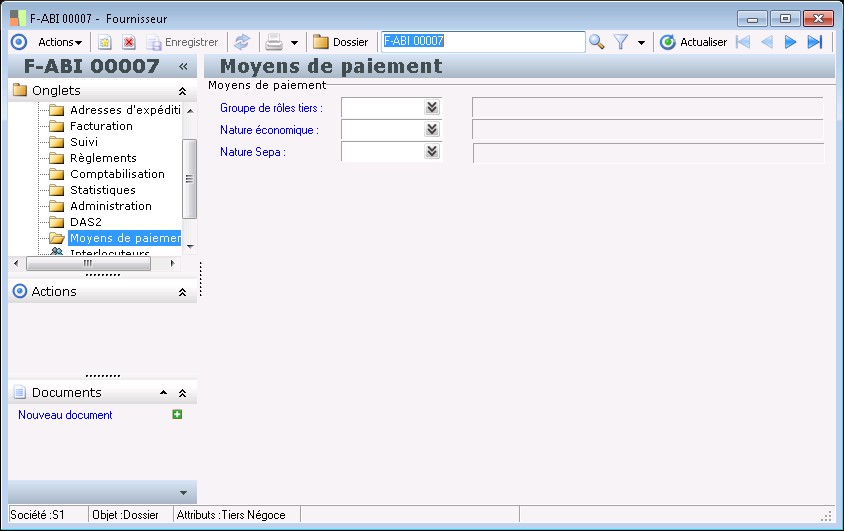
Task: Click the horizontal scrollbar thumb
Action: coord(88,264)
